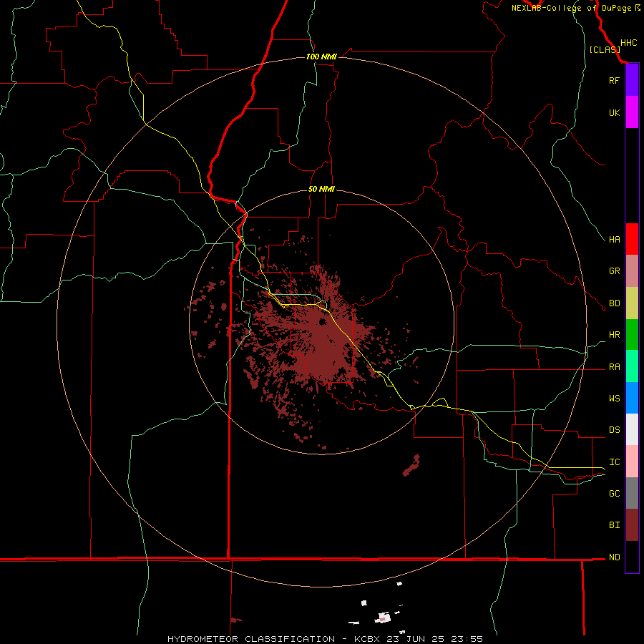The width and height of the screenshot is (644, 644).
Task: Click the UK legend label
Action: (x=614, y=112)
